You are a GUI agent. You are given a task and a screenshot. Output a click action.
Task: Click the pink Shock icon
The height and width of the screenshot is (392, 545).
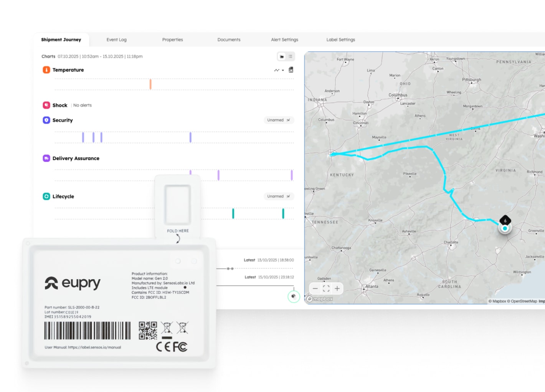46,105
